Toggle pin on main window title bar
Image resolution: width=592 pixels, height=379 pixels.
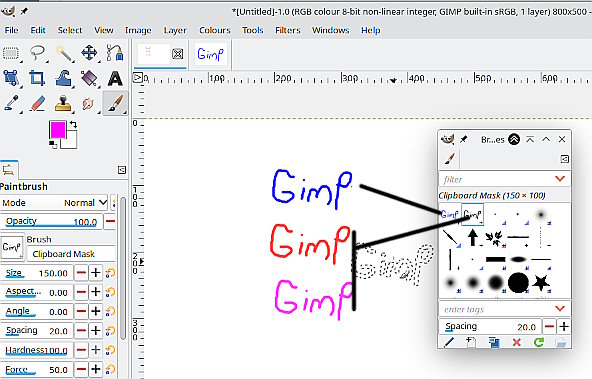pyautogui.click(x=24, y=11)
